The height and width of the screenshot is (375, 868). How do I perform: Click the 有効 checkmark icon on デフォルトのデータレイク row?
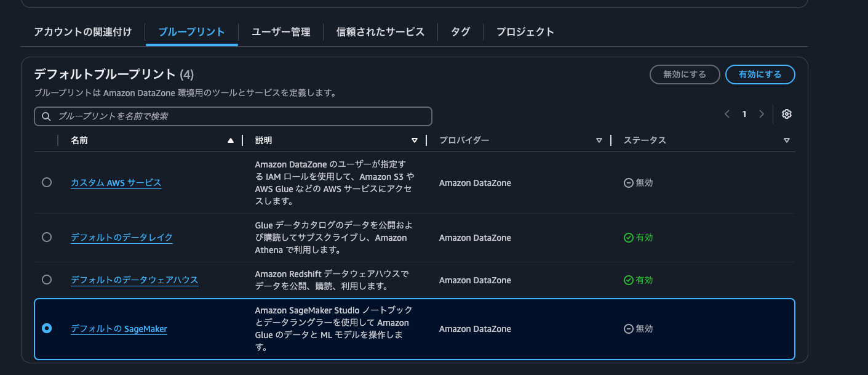(x=628, y=237)
